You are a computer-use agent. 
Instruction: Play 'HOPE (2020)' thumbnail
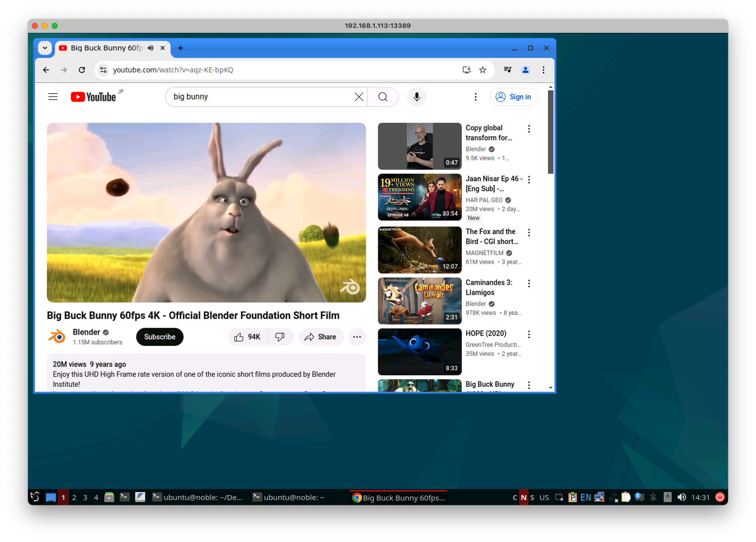click(420, 352)
